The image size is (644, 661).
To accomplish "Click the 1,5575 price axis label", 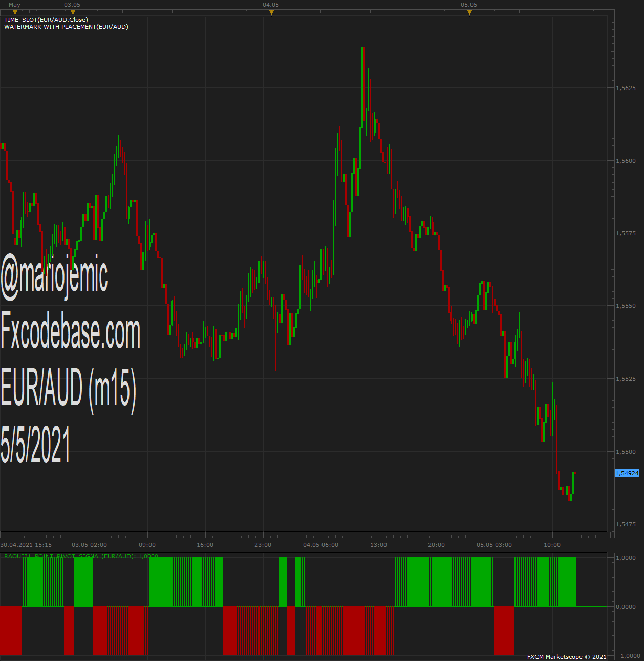I will [625, 233].
